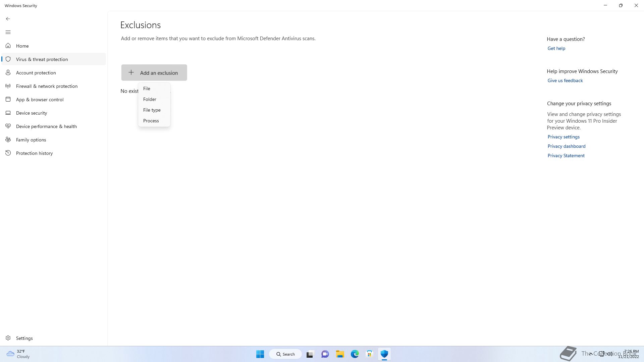Click the Virus & threat protection shield icon
644x362 pixels.
(x=8, y=59)
